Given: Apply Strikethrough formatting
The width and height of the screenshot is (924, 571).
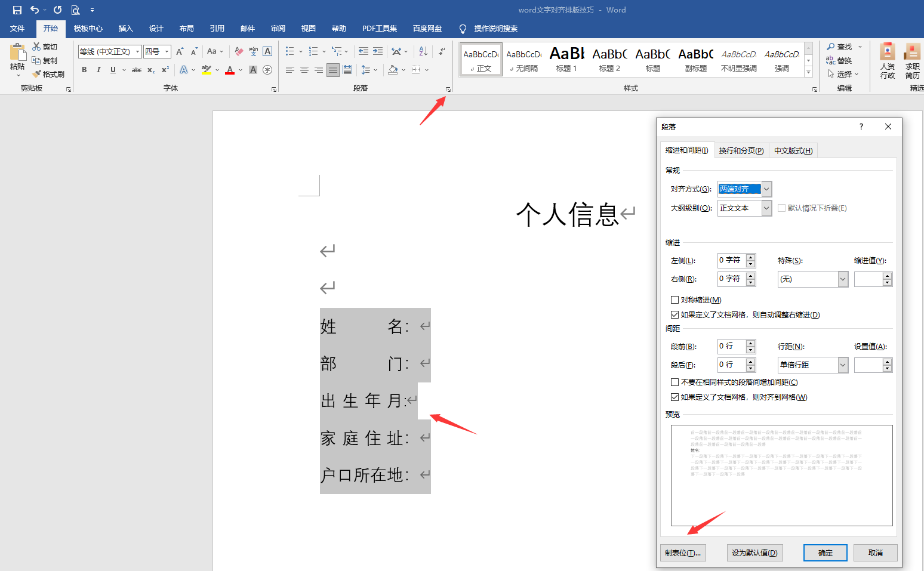Looking at the screenshot, I should pos(137,70).
